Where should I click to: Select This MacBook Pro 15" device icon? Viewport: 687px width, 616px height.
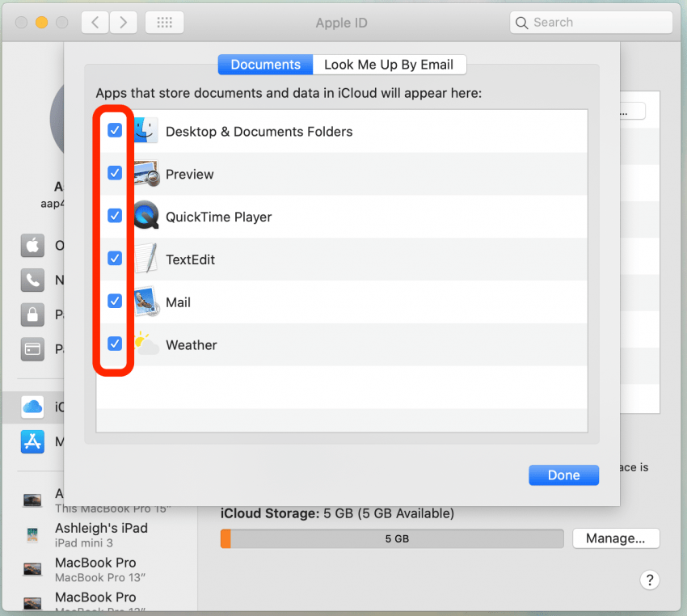32,500
